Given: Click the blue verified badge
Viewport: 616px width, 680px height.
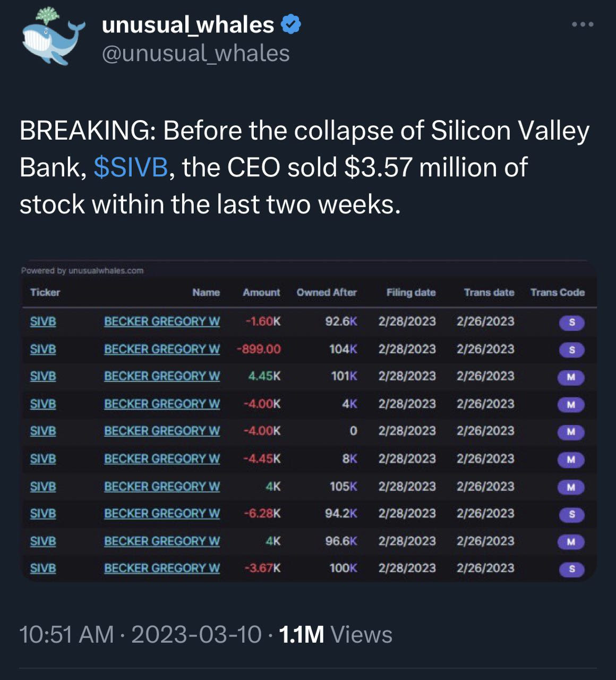Looking at the screenshot, I should click(x=290, y=24).
